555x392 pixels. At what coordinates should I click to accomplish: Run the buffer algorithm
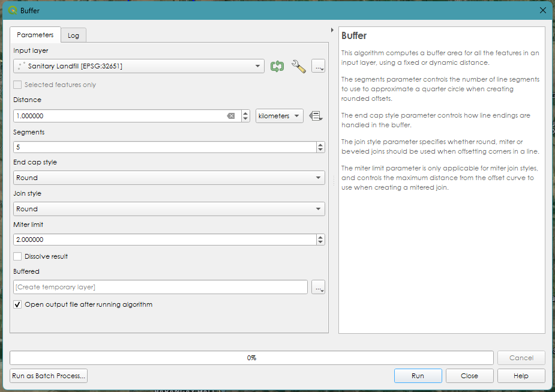click(418, 376)
